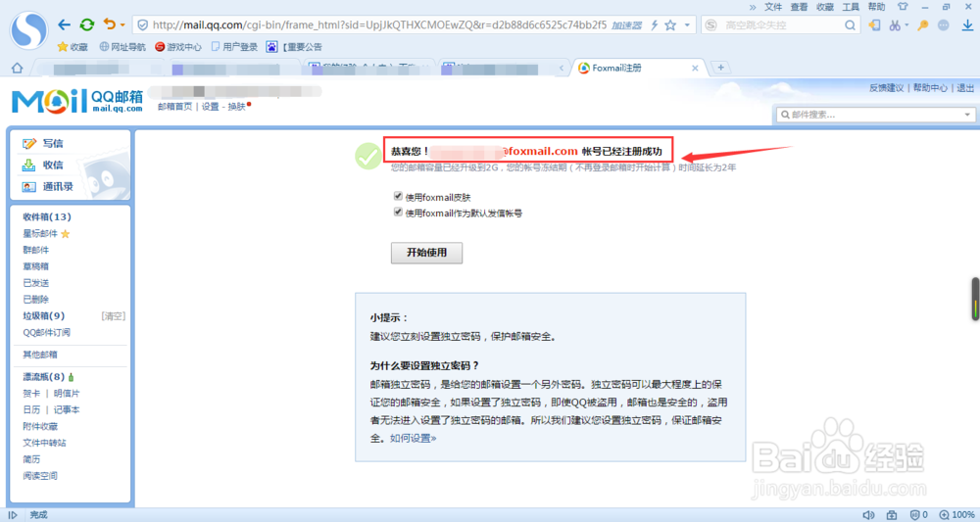The width and height of the screenshot is (980, 522).
Task: Click 反馈建议 link
Action: 886,88
